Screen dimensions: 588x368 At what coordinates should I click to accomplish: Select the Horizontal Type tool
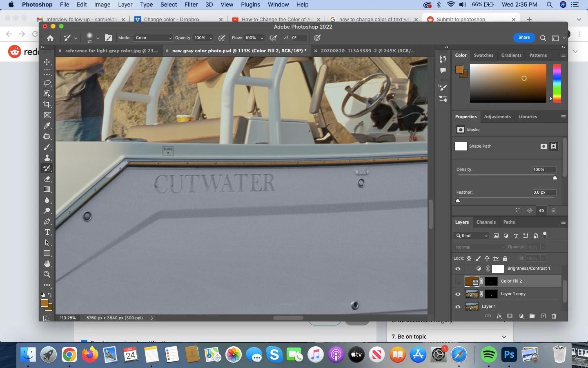[x=47, y=232]
